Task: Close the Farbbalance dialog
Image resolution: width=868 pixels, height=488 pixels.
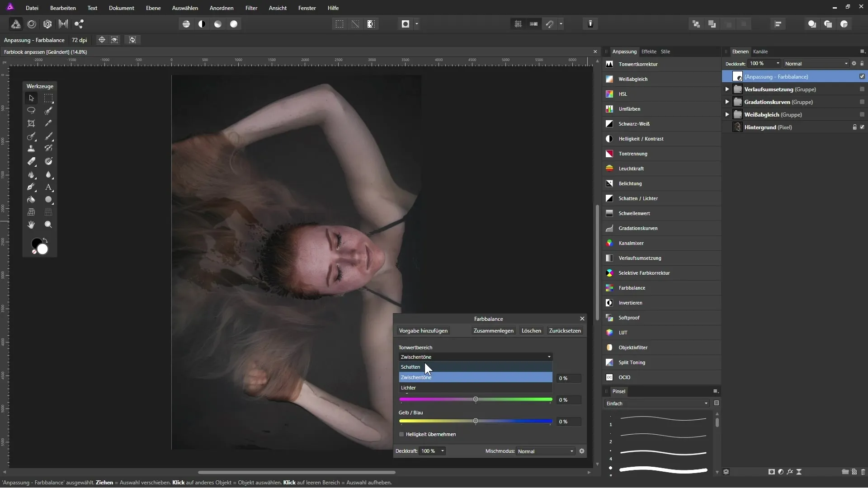Action: pyautogui.click(x=582, y=319)
